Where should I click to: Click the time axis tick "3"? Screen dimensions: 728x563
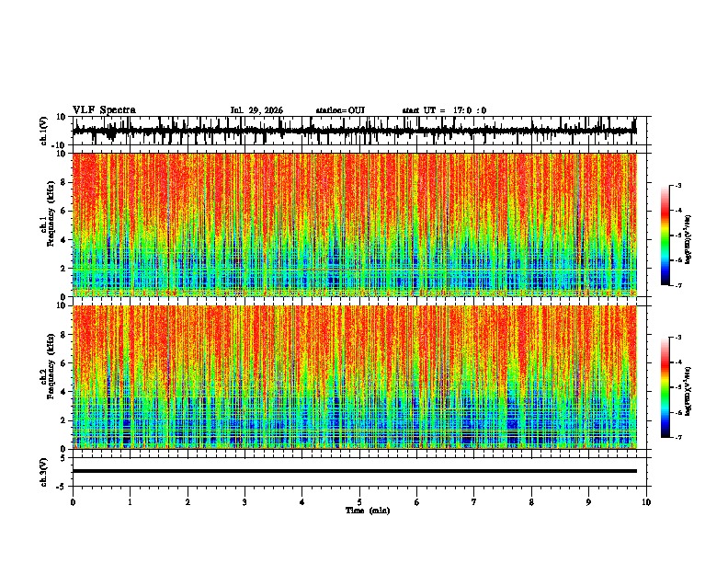(x=245, y=502)
